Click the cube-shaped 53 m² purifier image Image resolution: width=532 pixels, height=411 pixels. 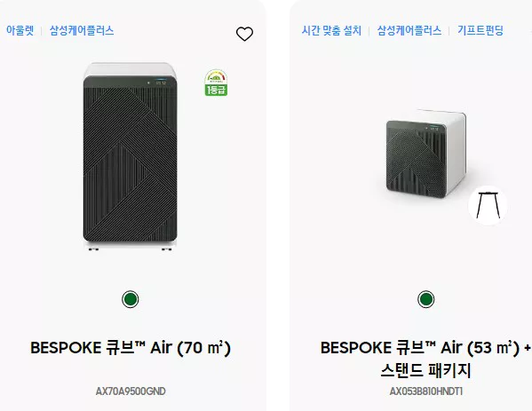click(426, 154)
